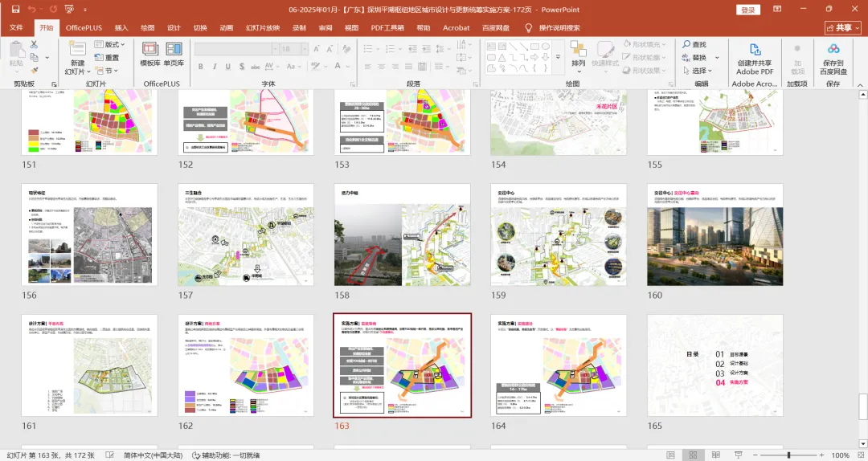Collapse the ribbon with the chevron
Screen dimensions: 868x461
pos(860,84)
